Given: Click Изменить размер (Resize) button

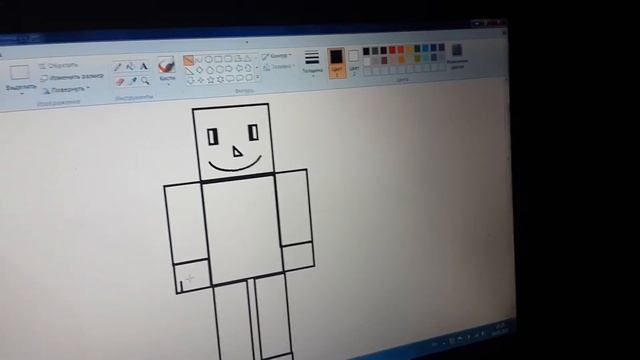Looking at the screenshot, I should pyautogui.click(x=72, y=77).
